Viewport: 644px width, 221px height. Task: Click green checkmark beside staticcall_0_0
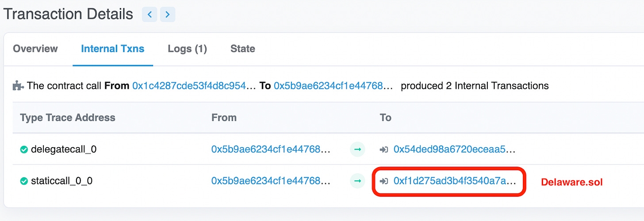coord(24,181)
